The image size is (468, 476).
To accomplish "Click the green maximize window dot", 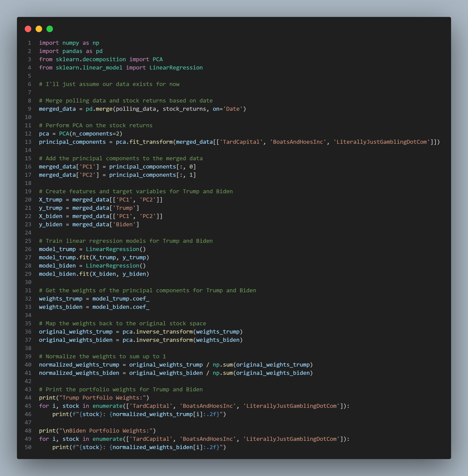I will click(50, 29).
